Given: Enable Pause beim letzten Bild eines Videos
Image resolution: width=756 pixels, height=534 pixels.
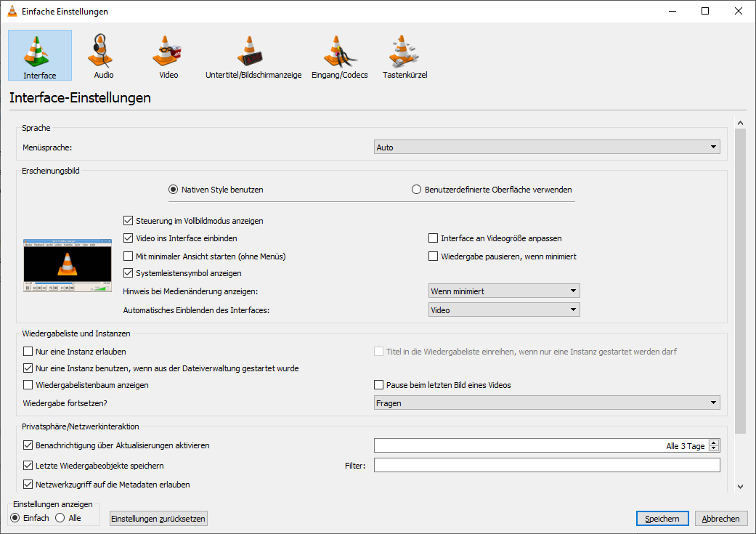Looking at the screenshot, I should click(x=378, y=384).
